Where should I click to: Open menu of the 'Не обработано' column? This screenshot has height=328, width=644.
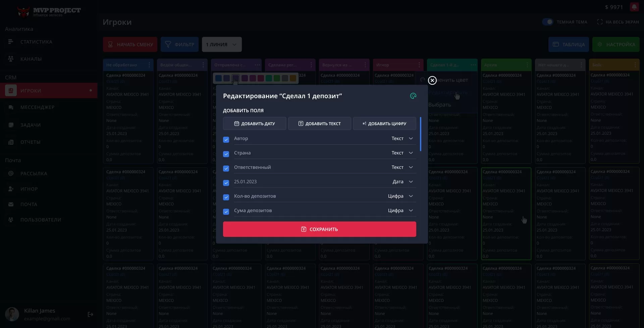149,65
